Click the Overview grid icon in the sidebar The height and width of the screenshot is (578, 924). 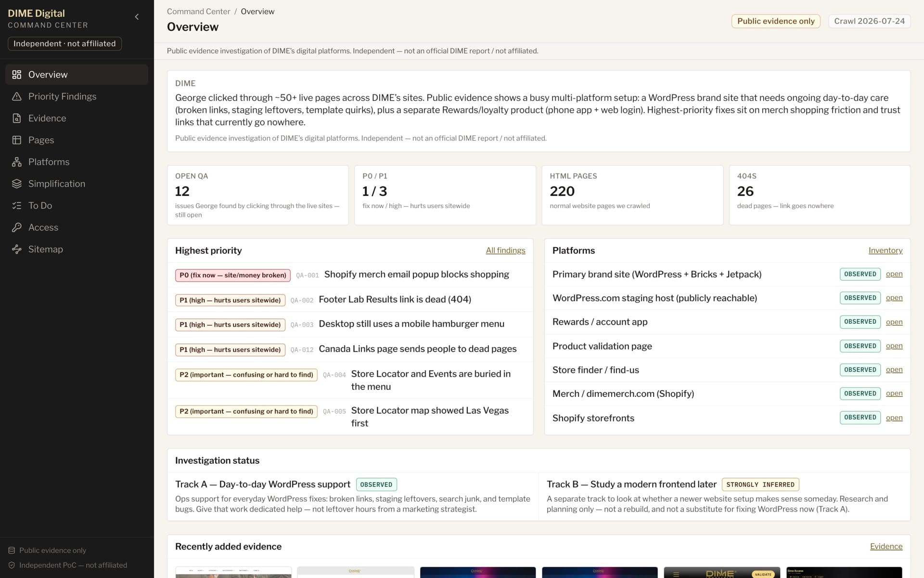[17, 75]
